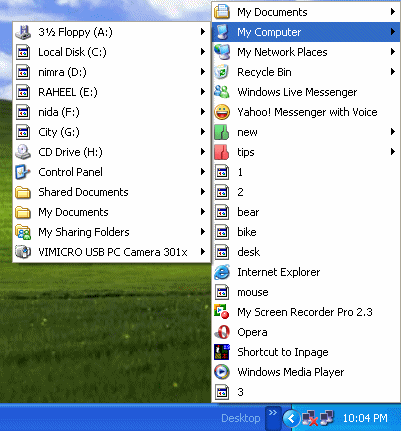This screenshot has height=431, width=401.
Task: Expand the nida (F:) submenu arrow
Action: pos(203,112)
